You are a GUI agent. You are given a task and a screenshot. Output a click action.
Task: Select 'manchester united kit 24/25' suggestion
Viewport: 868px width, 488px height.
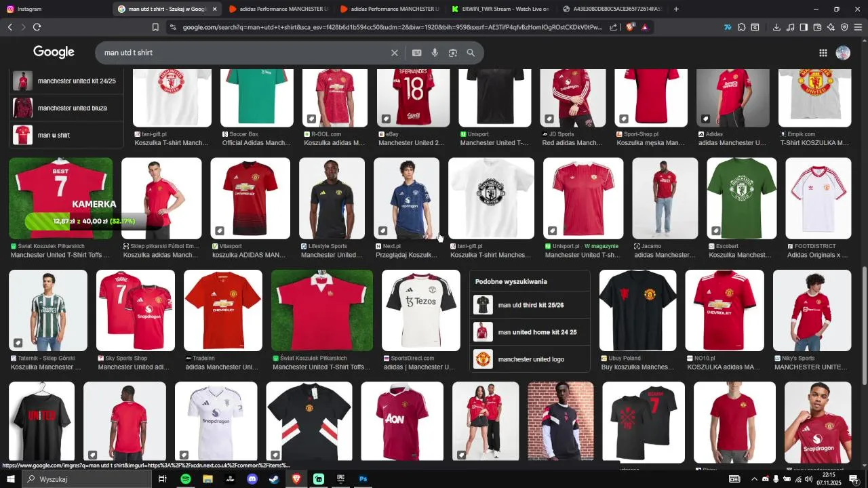66,81
